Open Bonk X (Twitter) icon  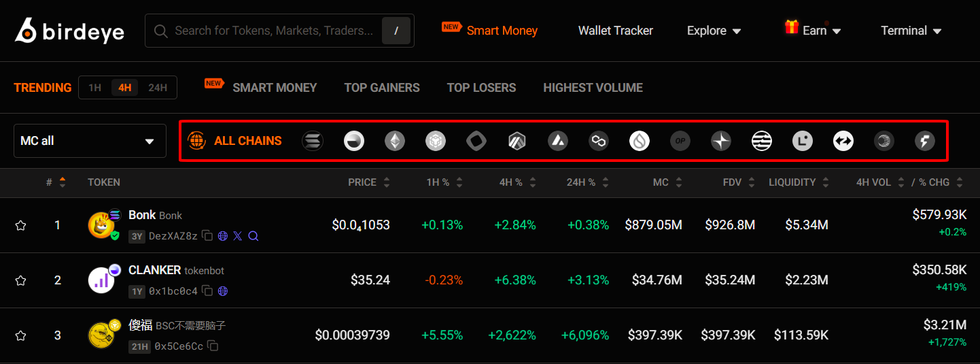coord(238,236)
